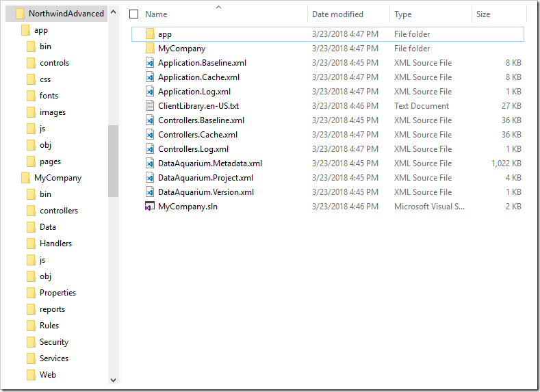Image resolution: width=540 pixels, height=392 pixels.
Task: Click the Controllers.Log.xml file icon
Action: [x=150, y=149]
